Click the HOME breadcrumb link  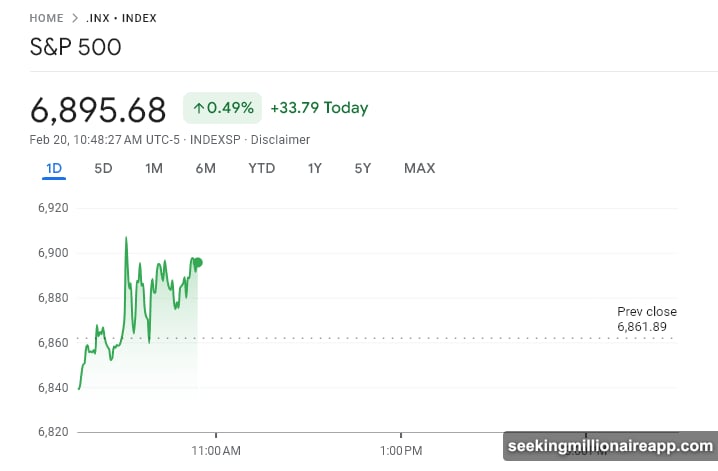46,18
